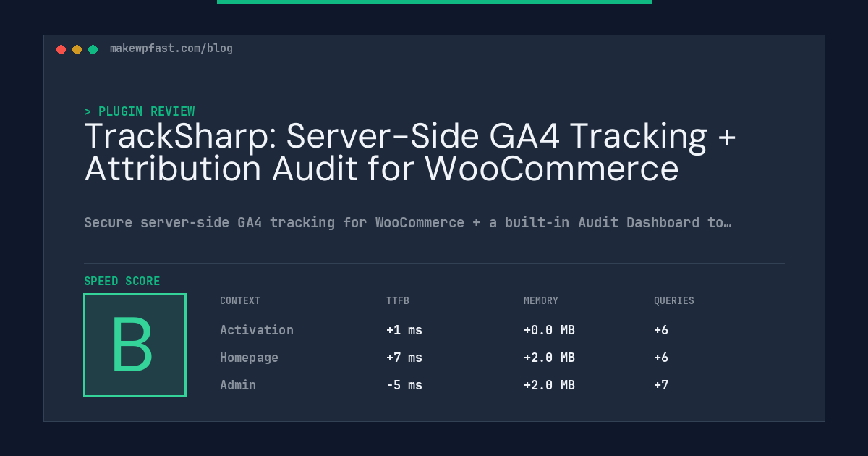The width and height of the screenshot is (868, 456).
Task: Click the Homepage row label
Action: pos(249,358)
